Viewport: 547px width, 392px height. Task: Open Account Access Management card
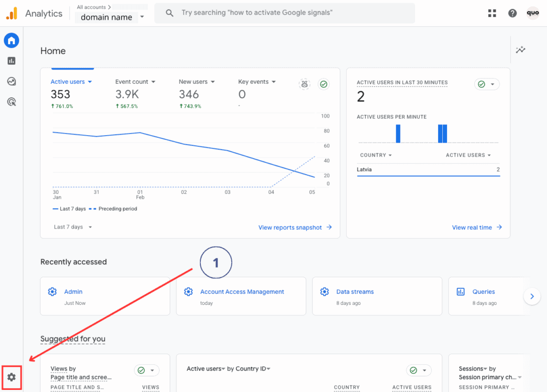(241, 296)
